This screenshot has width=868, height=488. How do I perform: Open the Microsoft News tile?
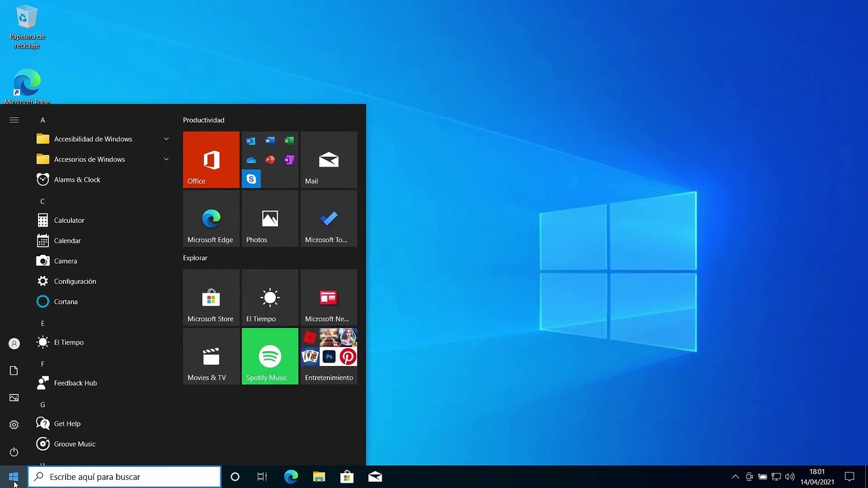[x=329, y=298]
